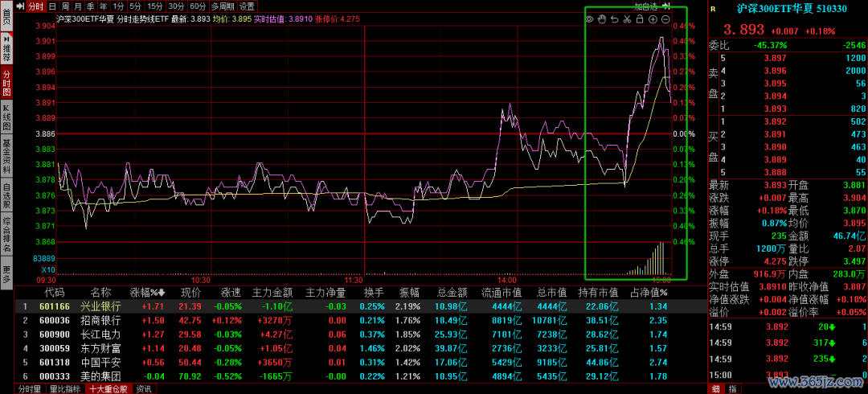
Task: Select the 5分 five-minute period
Action: coord(136,6)
